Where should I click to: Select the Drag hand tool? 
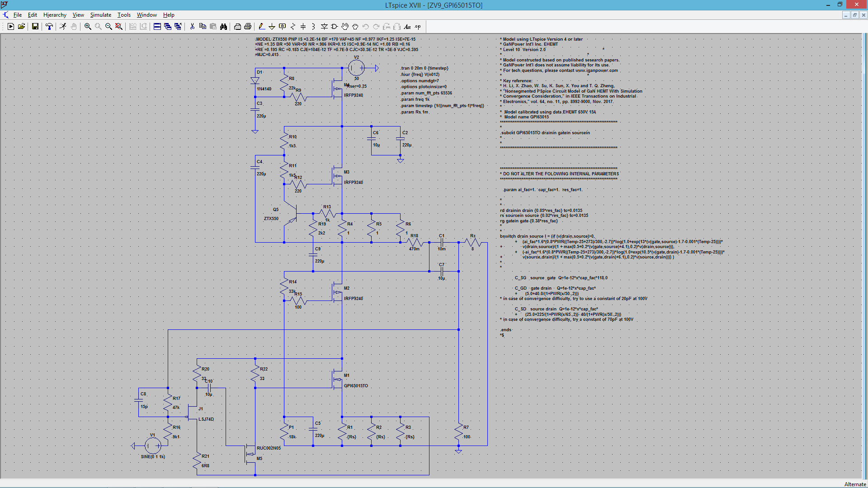click(355, 27)
